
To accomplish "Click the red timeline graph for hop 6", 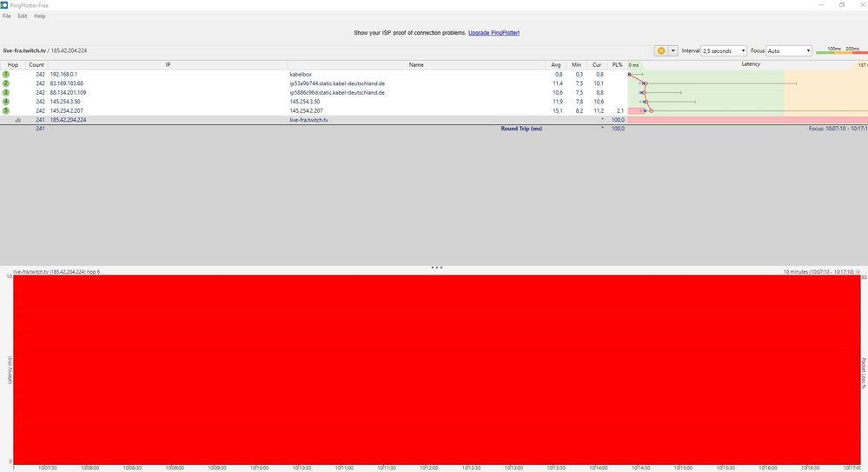I will click(437, 369).
